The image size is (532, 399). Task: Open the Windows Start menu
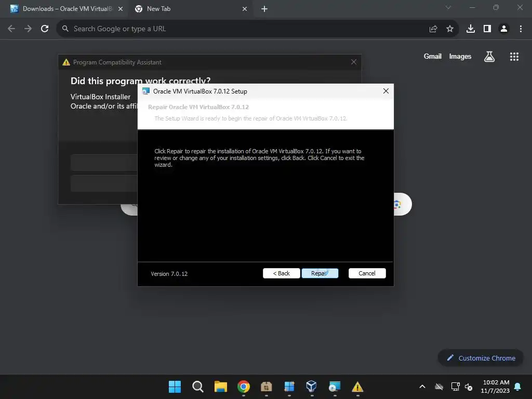tap(175, 387)
